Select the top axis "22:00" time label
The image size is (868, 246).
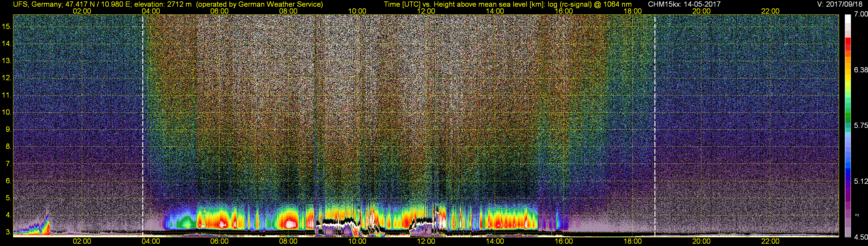point(770,11)
